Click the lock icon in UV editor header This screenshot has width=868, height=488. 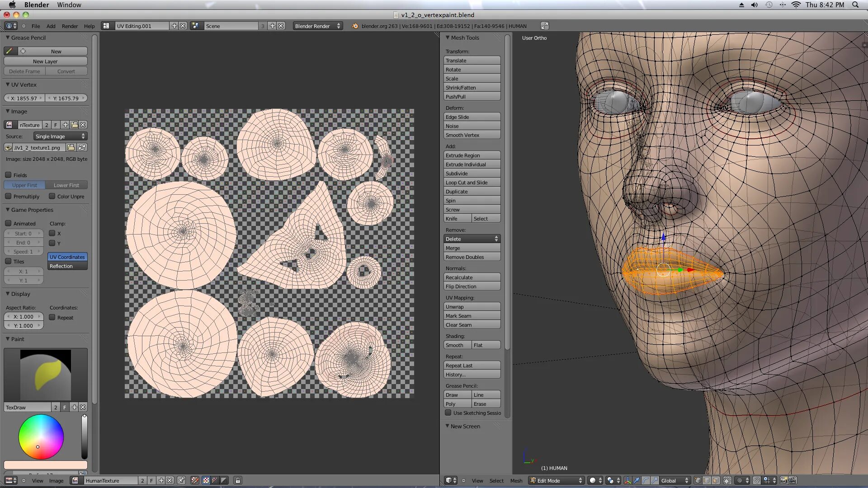[238, 480]
